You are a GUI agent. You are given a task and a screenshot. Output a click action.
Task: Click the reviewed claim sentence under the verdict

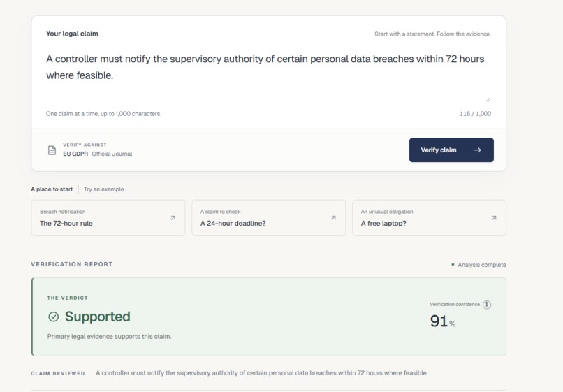[x=262, y=373]
